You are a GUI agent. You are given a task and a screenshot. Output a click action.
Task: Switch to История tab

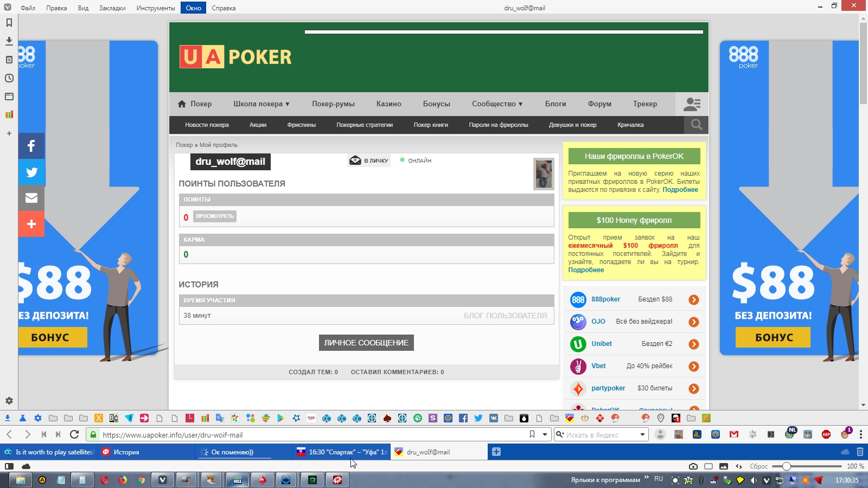coord(146,452)
